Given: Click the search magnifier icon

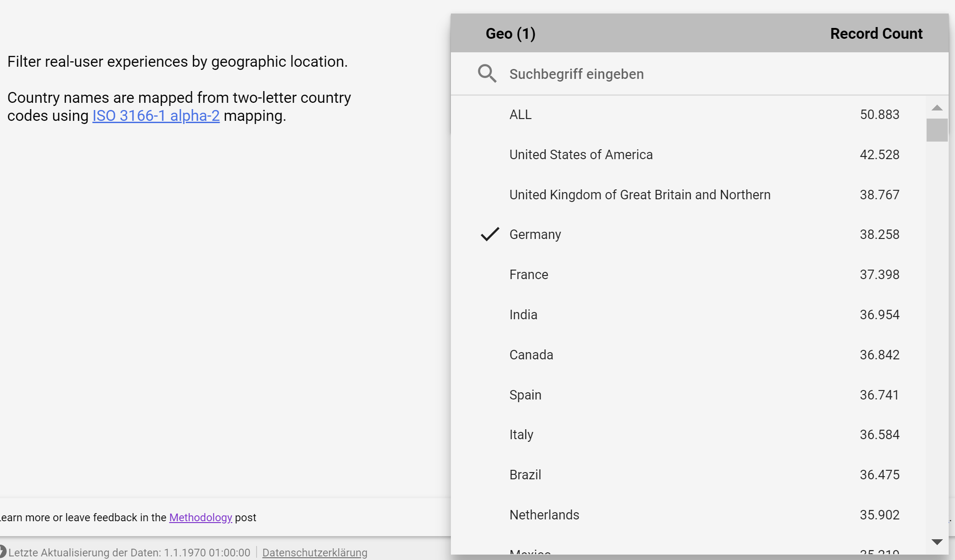Looking at the screenshot, I should pyautogui.click(x=487, y=73).
